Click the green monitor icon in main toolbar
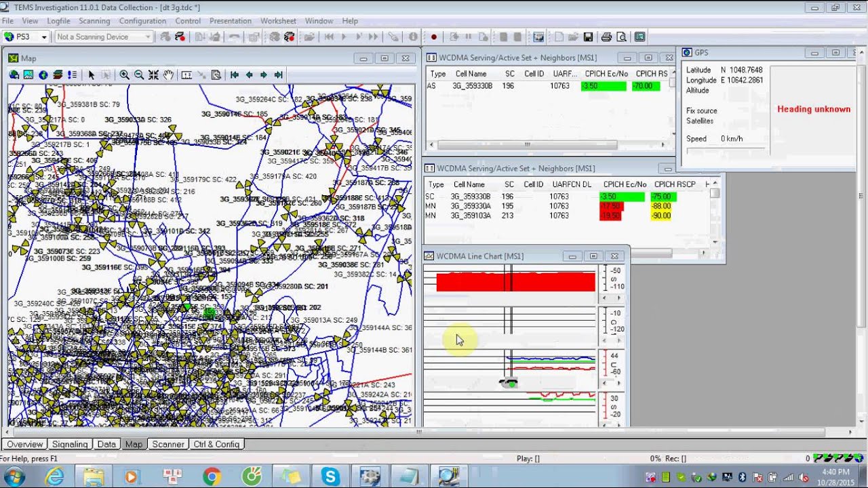This screenshot has height=488, width=868. [639, 37]
